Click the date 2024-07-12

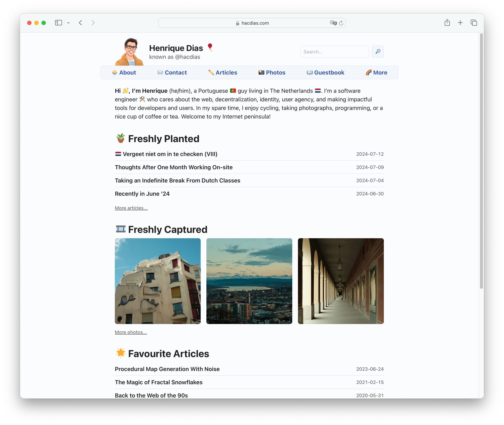tap(370, 154)
